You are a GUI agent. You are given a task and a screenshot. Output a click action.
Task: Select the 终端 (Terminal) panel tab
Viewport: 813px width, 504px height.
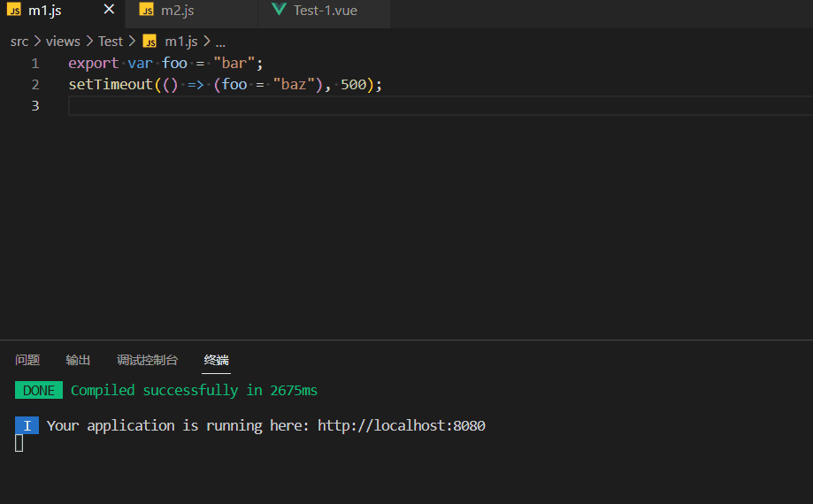216,360
